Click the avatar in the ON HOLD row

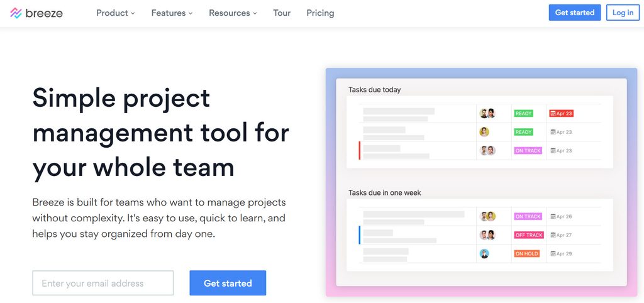point(484,254)
